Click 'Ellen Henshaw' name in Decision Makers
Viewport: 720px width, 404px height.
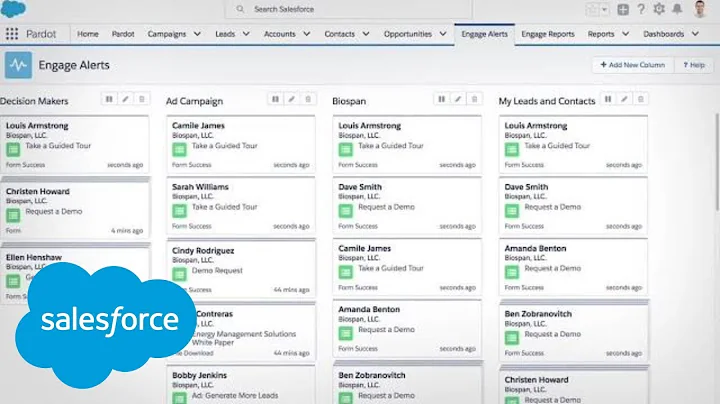tap(34, 257)
